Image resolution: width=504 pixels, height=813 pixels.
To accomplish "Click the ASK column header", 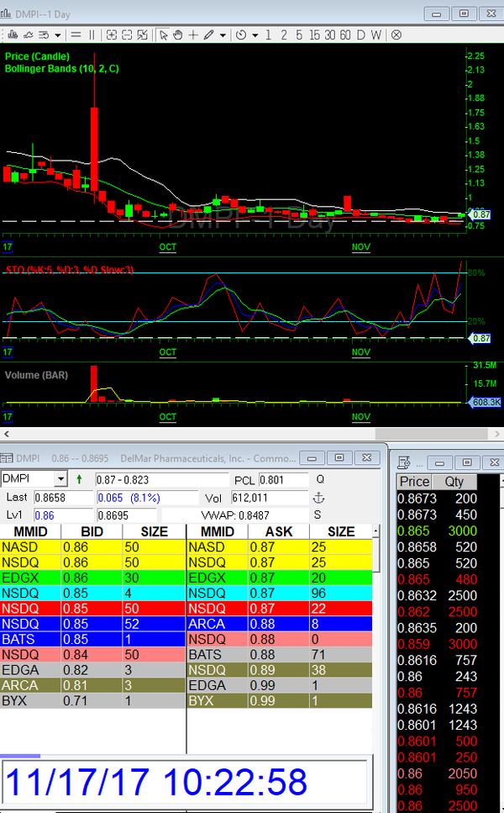I will coord(277,531).
